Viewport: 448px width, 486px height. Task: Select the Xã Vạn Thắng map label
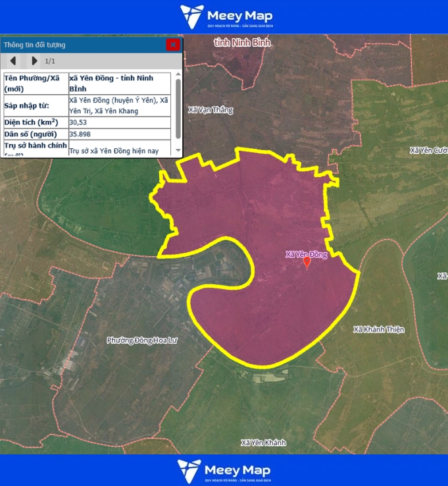pyautogui.click(x=210, y=110)
